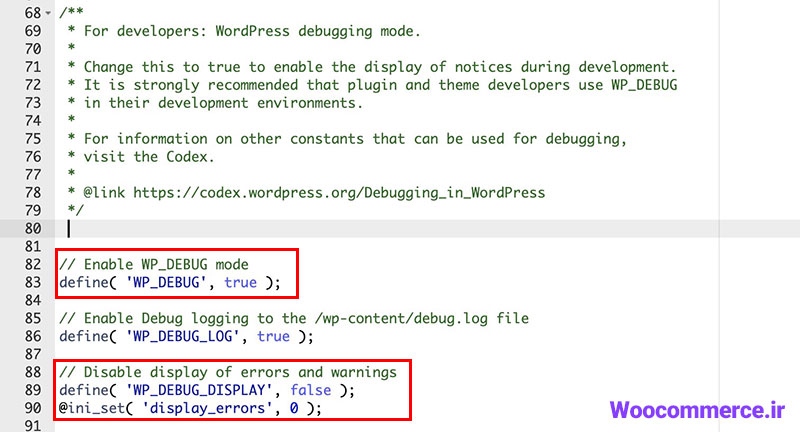Click the text 'visit the Codex.'
Image resolution: width=800 pixels, height=432 pixels.
click(149, 157)
